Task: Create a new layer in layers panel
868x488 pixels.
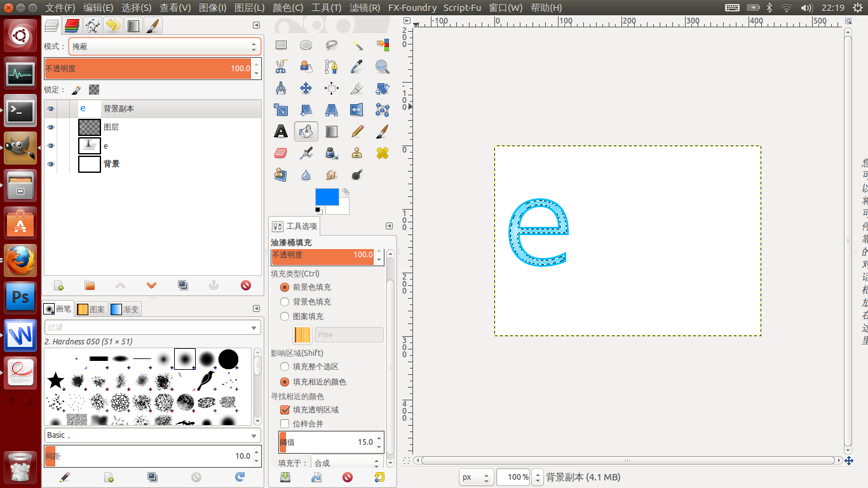Action: [x=58, y=286]
